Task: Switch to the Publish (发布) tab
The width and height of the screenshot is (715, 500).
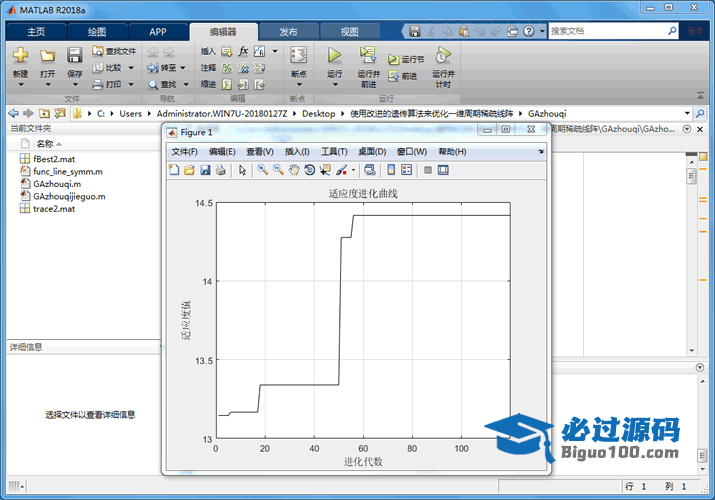Action: coord(288,31)
